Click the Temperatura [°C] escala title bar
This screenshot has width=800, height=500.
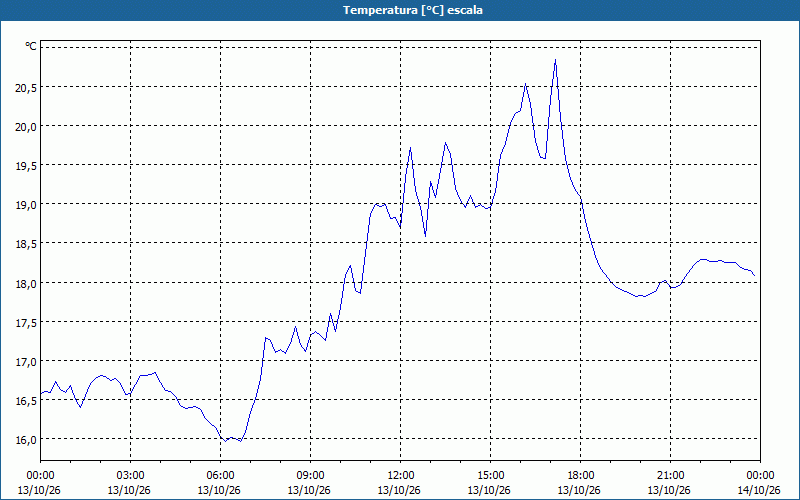(x=400, y=10)
